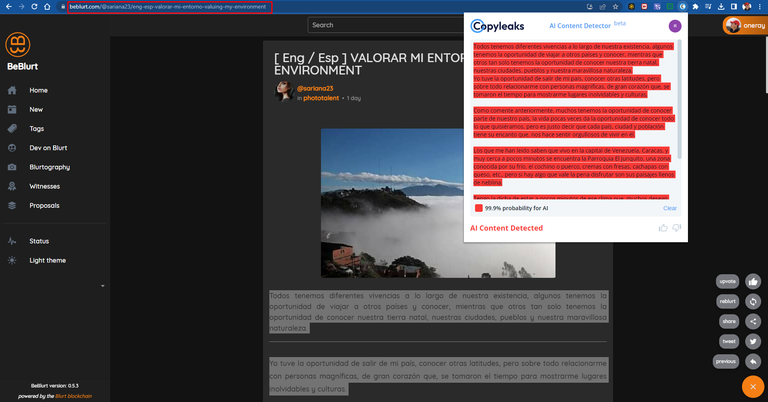Give thumbs-up feedback in Copyleaks panel

click(663, 228)
